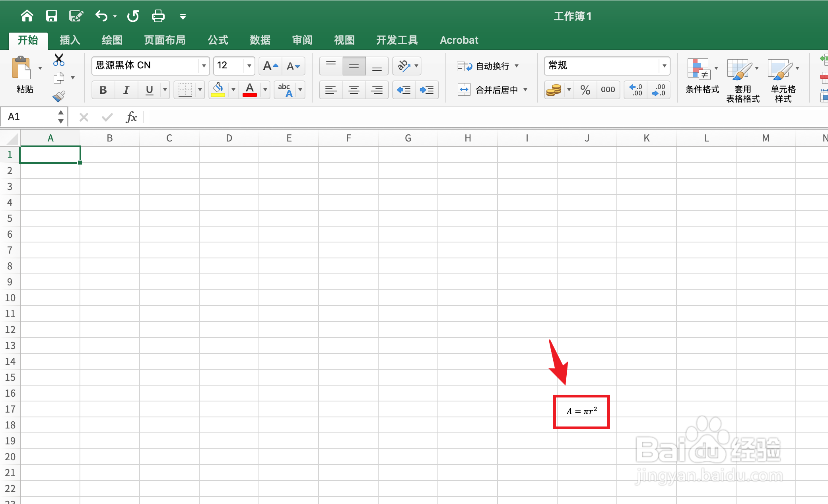Click the formula bar input area
828x504 pixels.
[485, 117]
